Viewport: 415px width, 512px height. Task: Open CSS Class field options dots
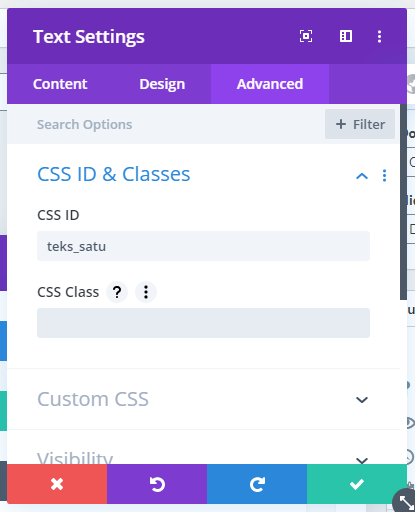[146, 292]
